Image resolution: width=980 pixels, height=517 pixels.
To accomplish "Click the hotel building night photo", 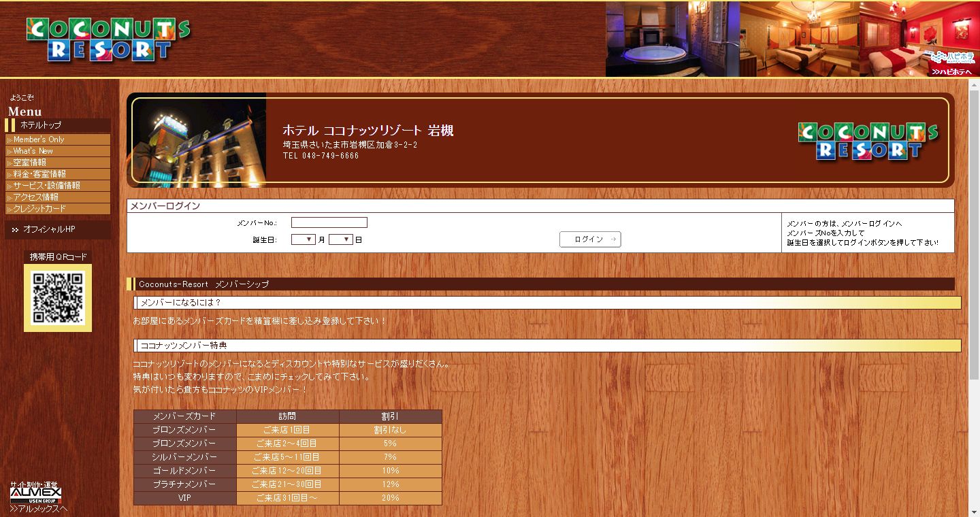I will 199,140.
